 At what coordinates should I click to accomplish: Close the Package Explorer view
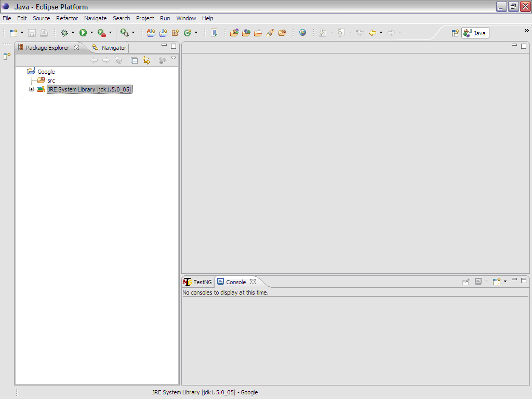pos(77,47)
